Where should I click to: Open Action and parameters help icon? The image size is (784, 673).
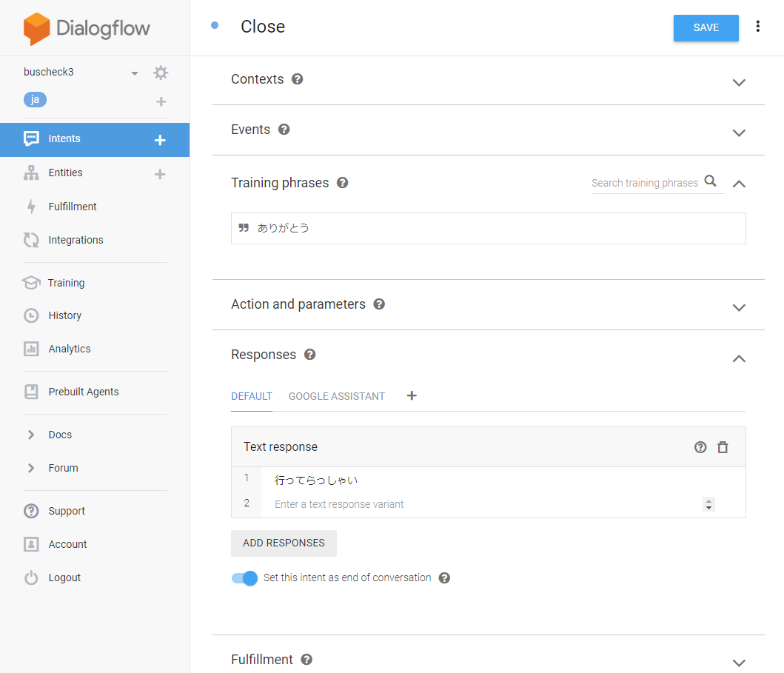[x=380, y=304]
